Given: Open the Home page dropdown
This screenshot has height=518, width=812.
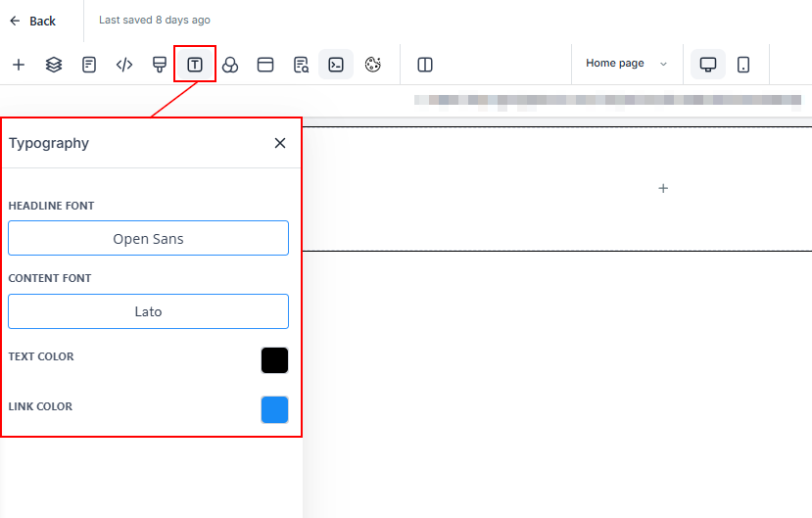Looking at the screenshot, I should [x=627, y=63].
